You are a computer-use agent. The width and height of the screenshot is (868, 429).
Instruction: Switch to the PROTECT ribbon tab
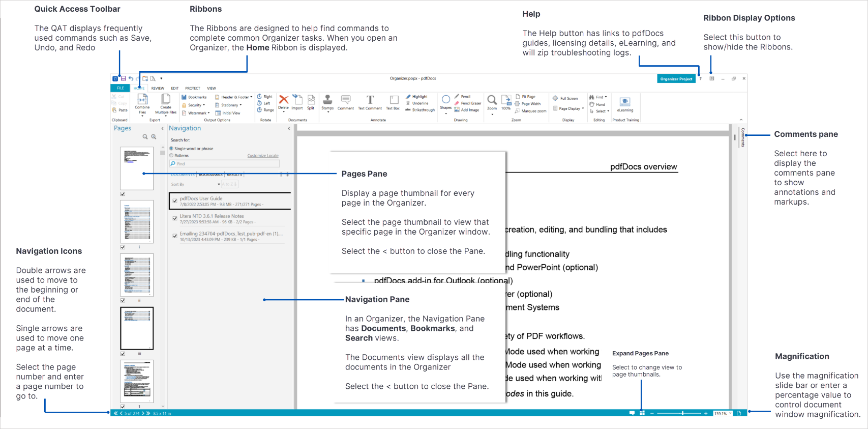tap(193, 88)
